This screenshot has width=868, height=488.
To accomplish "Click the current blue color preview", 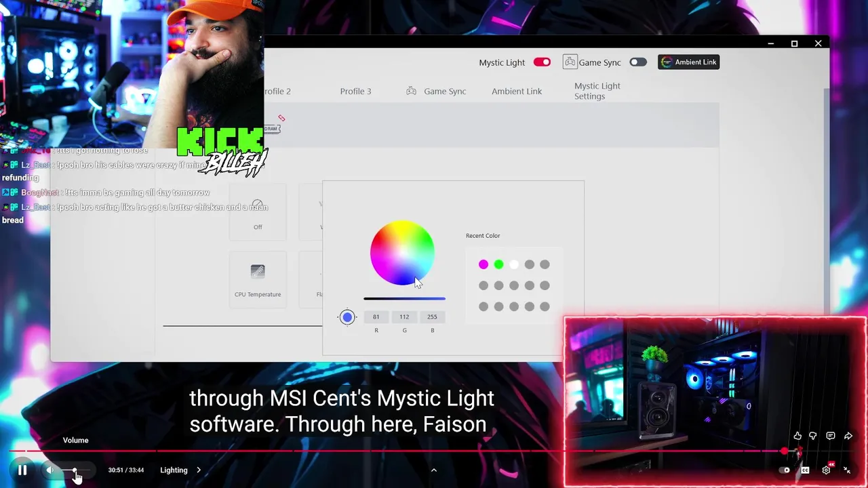I will (347, 317).
